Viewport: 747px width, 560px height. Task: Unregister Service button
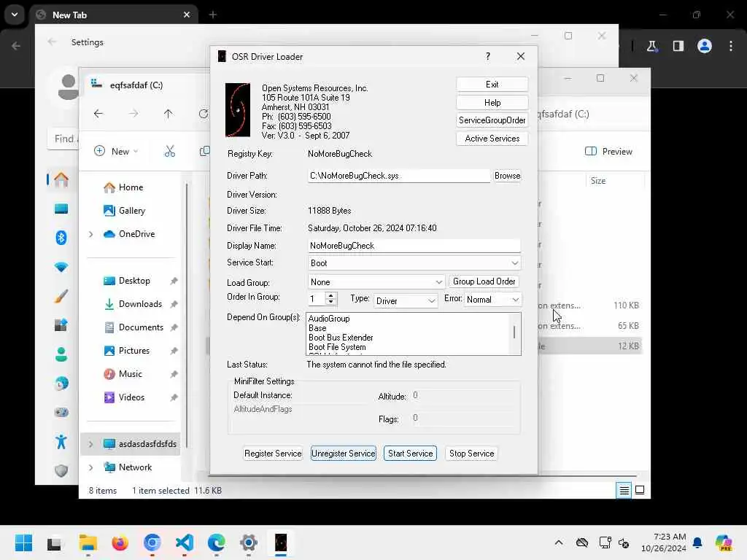pos(343,454)
